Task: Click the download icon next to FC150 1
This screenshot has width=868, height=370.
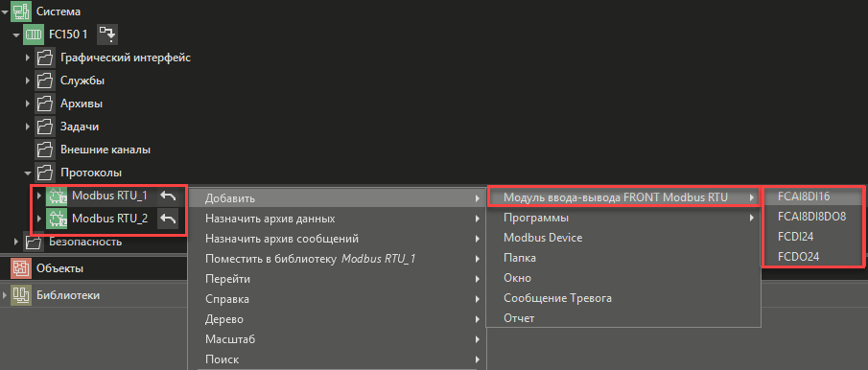Action: 108,35
